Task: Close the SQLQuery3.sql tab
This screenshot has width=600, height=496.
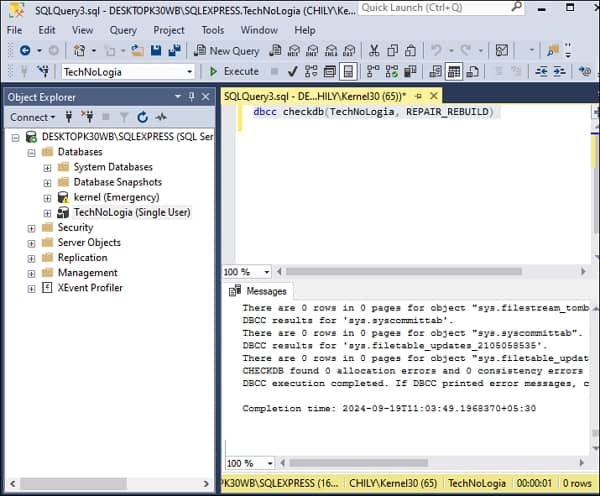Action: click(434, 96)
